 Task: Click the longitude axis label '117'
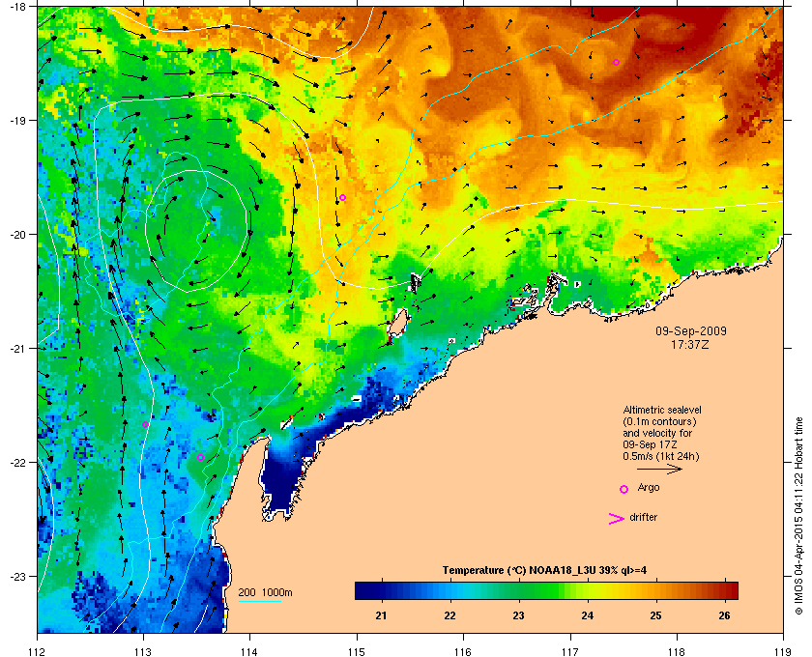570,652
